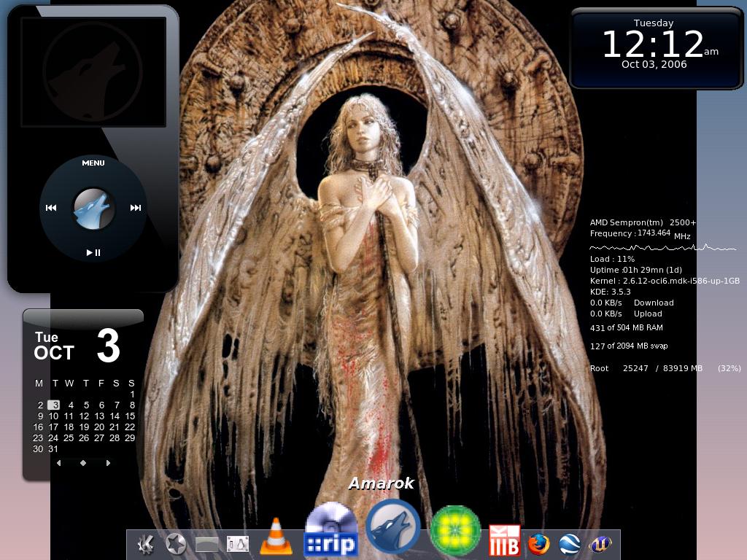Click the '127 of 2094 MB swap' readout
Image resolution: width=747 pixels, height=560 pixels.
pos(629,346)
